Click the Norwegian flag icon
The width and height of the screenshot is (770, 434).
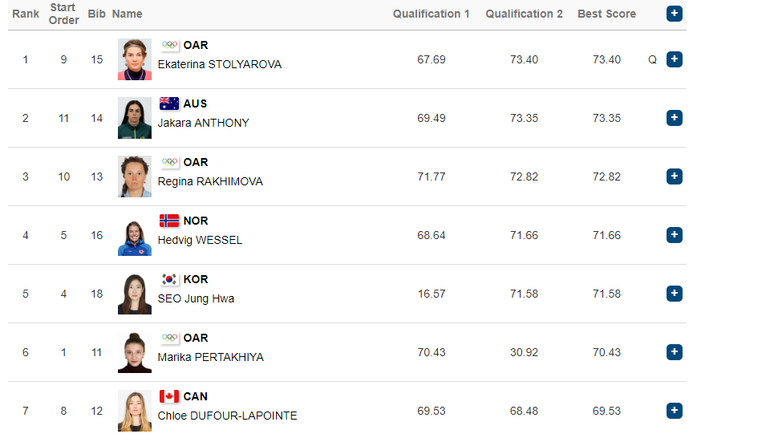coord(169,221)
